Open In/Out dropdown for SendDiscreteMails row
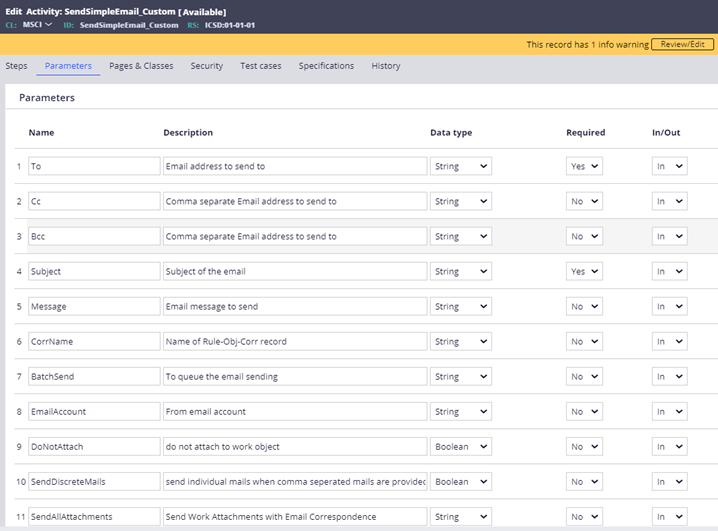Image resolution: width=718 pixels, height=531 pixels. coord(669,481)
